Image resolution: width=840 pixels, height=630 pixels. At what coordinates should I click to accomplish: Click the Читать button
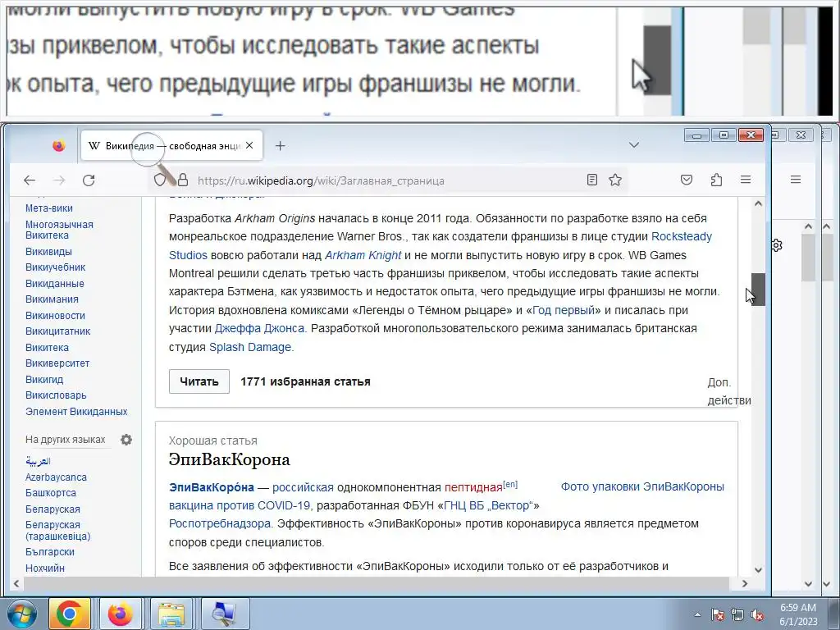[199, 381]
